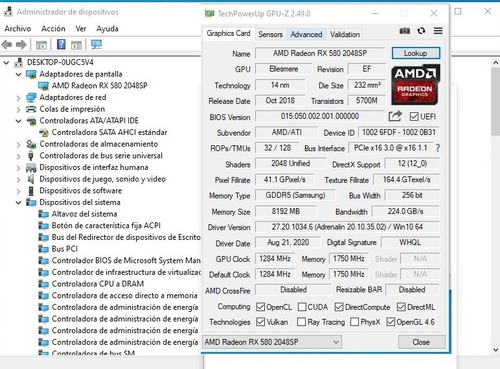Collapse the Dispositivos del sistema node

click(x=19, y=202)
